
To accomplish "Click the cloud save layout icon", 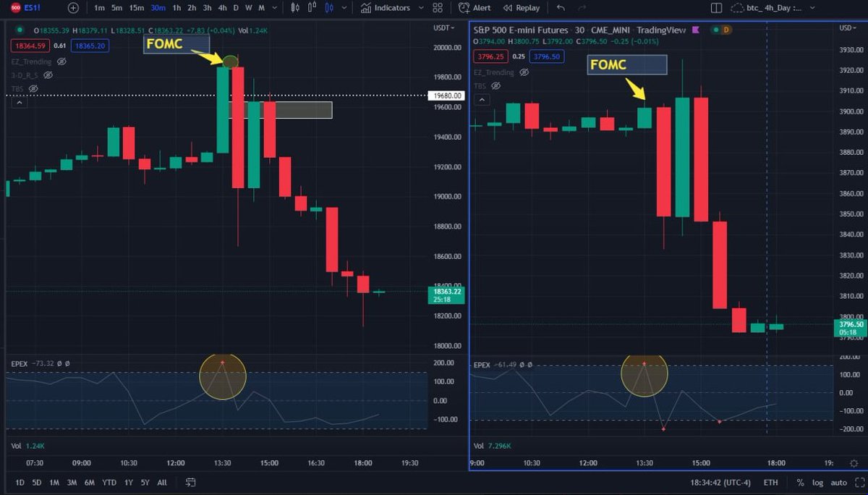I will coord(738,8).
